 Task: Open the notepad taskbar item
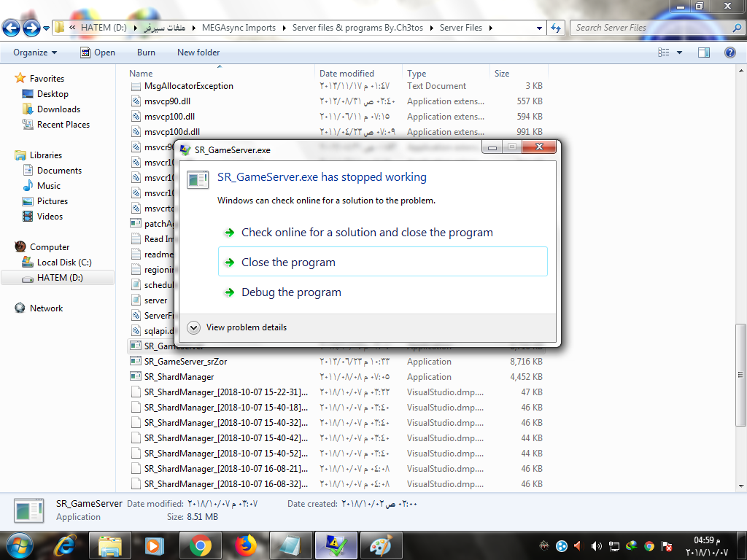[x=290, y=545]
